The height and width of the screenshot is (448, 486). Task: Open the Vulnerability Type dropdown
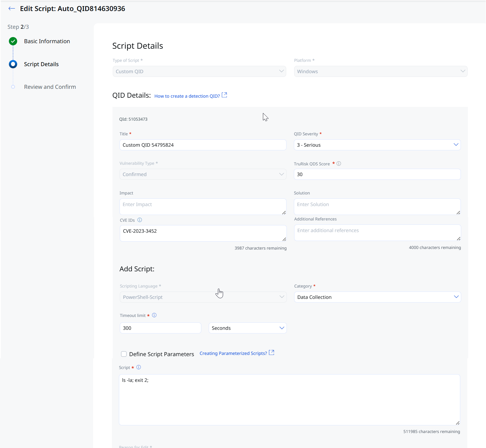[203, 174]
